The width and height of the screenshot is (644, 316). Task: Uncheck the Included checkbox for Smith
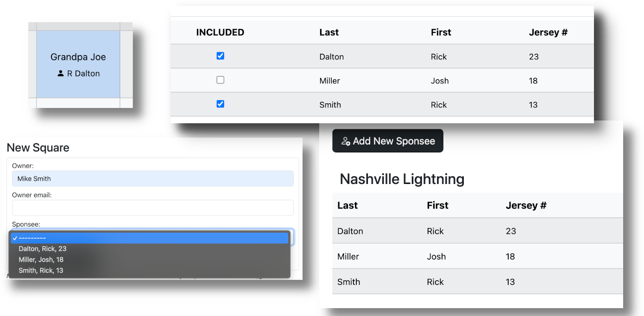[221, 104]
